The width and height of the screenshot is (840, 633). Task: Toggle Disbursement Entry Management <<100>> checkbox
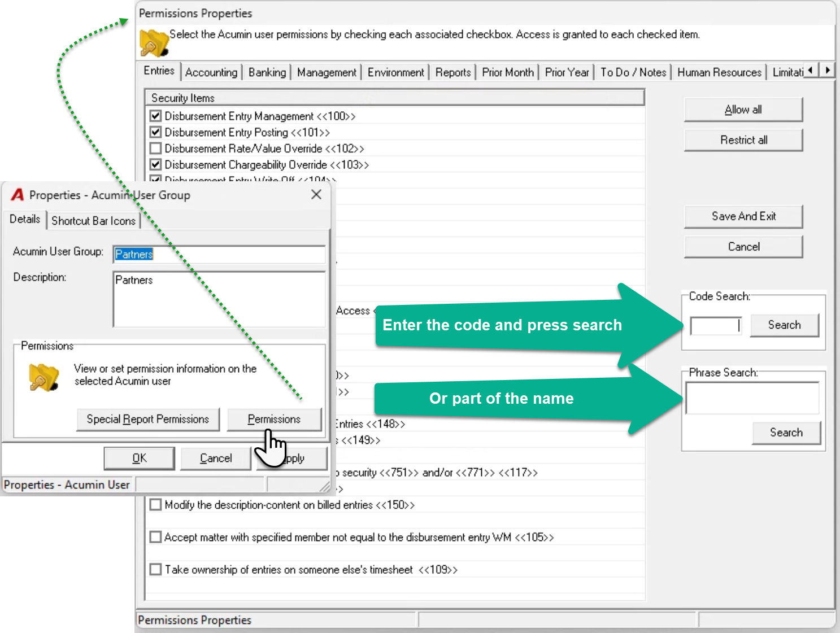pos(156,116)
